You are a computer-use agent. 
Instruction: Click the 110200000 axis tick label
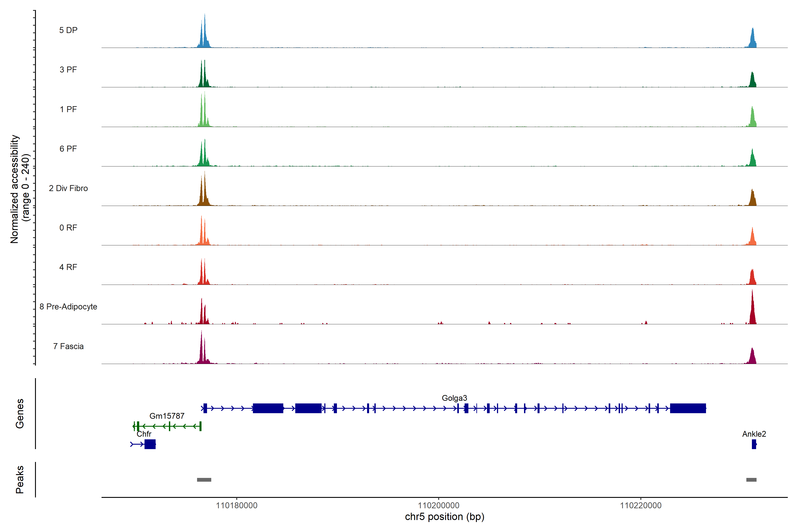(438, 506)
